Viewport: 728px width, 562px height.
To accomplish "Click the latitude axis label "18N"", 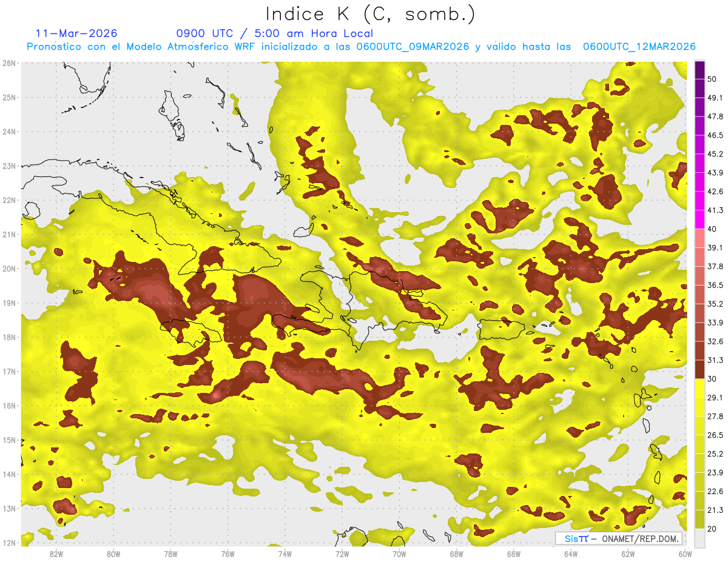I will tap(9, 337).
